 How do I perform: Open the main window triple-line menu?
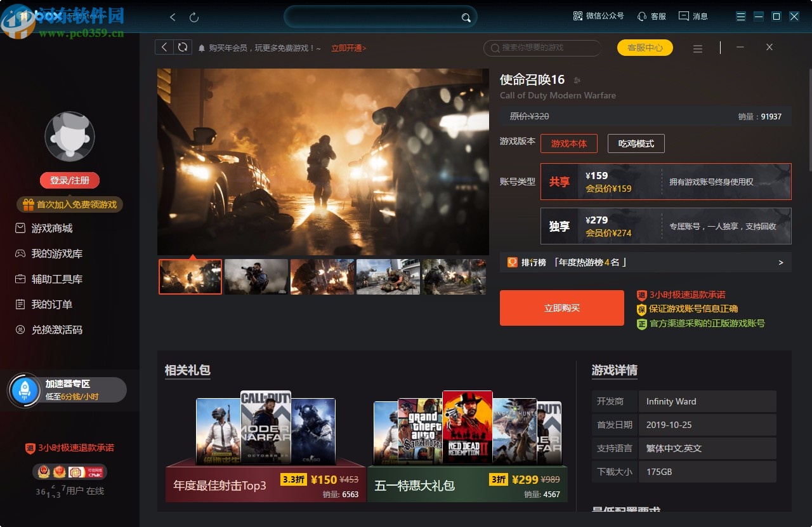tap(740, 15)
